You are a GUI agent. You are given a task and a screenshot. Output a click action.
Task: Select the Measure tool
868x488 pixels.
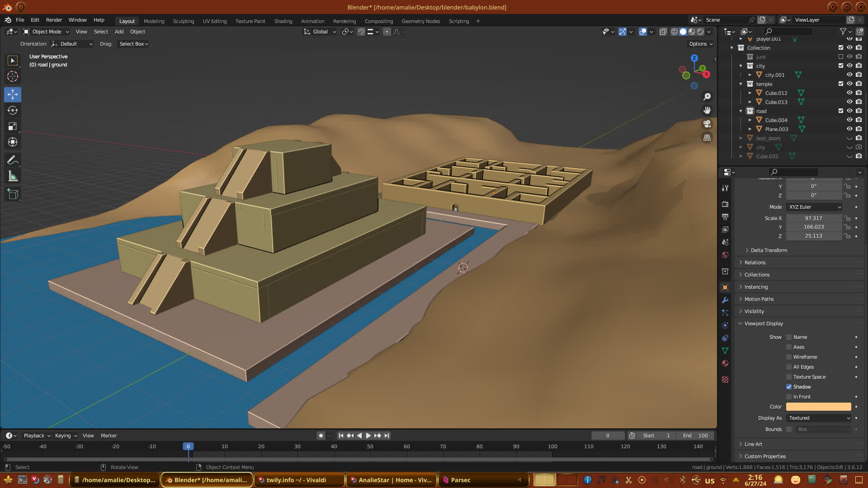pyautogui.click(x=13, y=177)
